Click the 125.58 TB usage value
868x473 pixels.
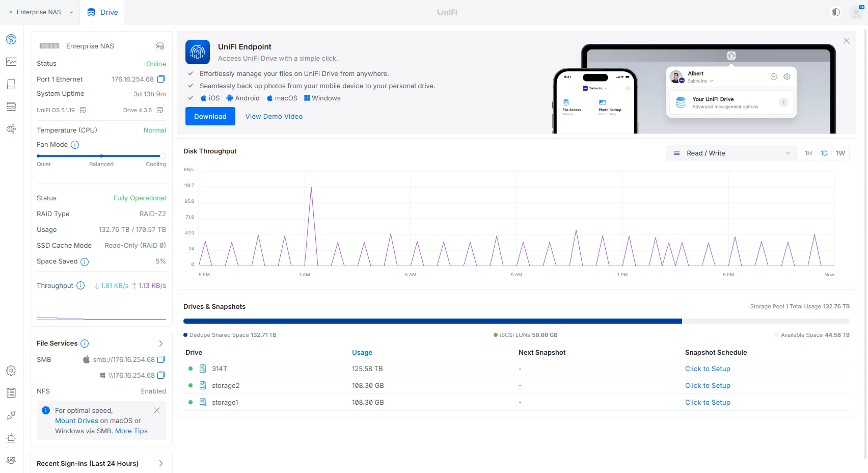click(367, 369)
